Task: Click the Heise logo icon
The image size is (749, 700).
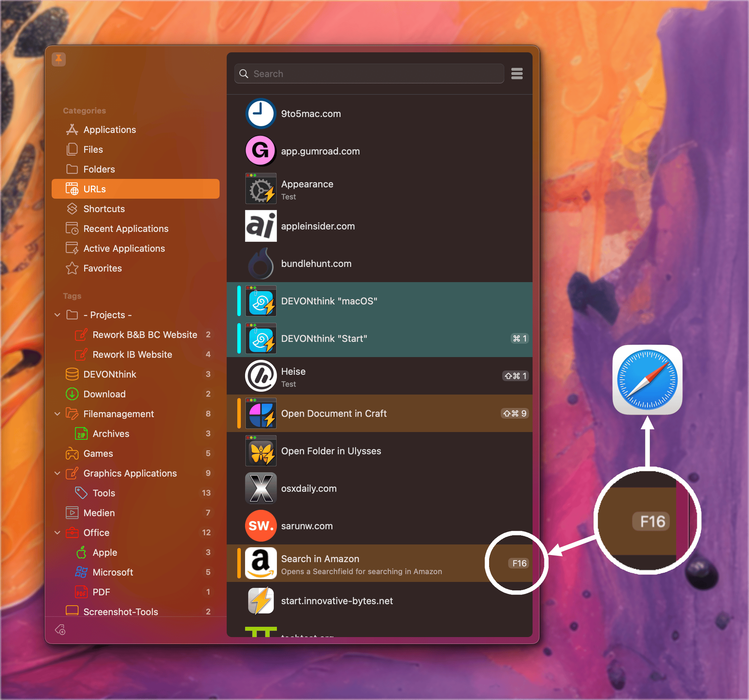Action: (x=261, y=375)
